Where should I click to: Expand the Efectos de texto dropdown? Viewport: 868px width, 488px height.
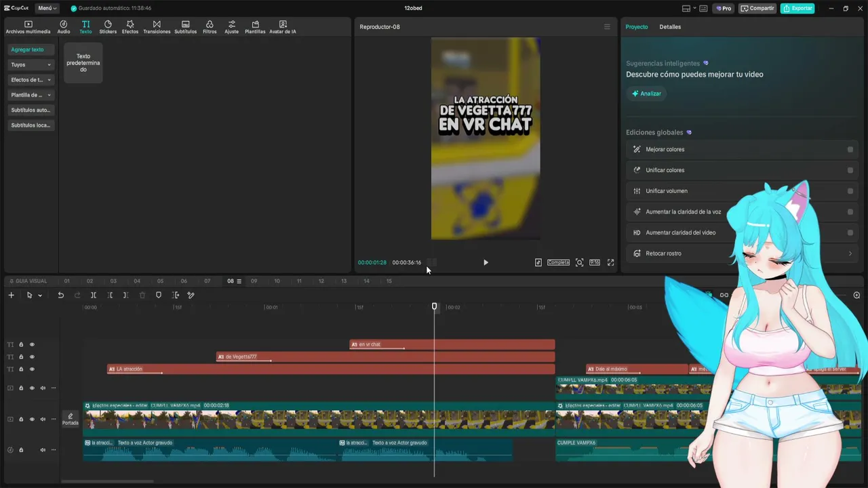click(31, 80)
